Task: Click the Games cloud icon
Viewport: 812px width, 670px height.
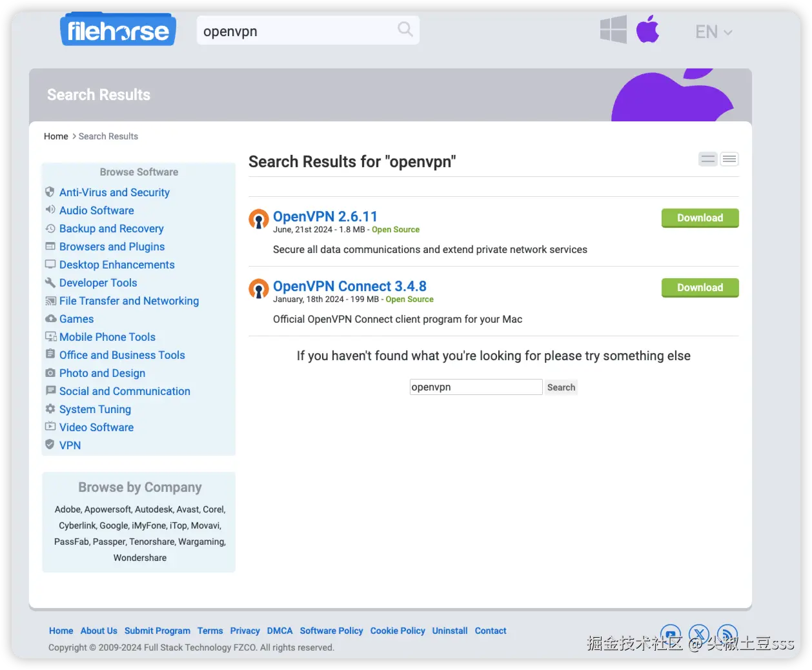Action: pos(50,318)
